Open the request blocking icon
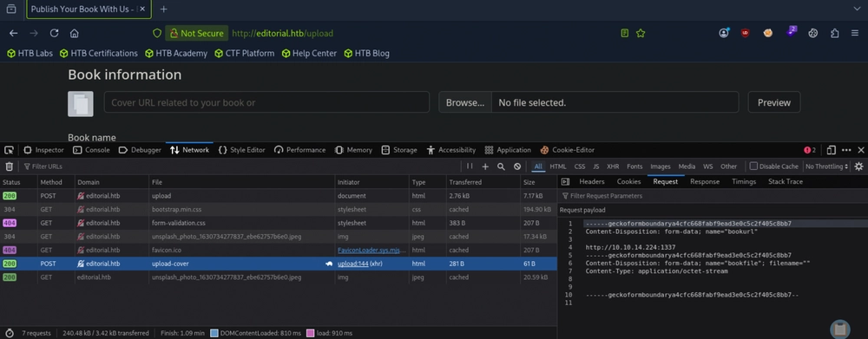Image resolution: width=868 pixels, height=339 pixels. tap(517, 166)
